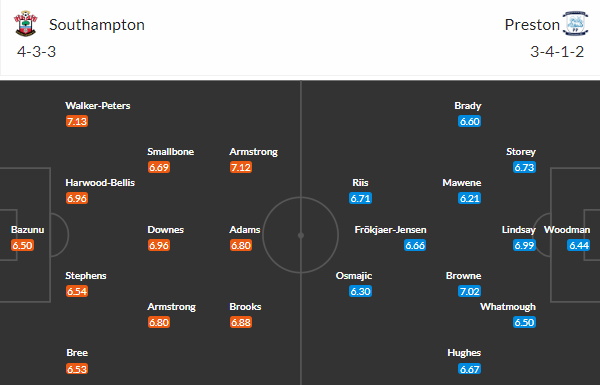Click Mawene's 6.21 rating badge

[470, 198]
